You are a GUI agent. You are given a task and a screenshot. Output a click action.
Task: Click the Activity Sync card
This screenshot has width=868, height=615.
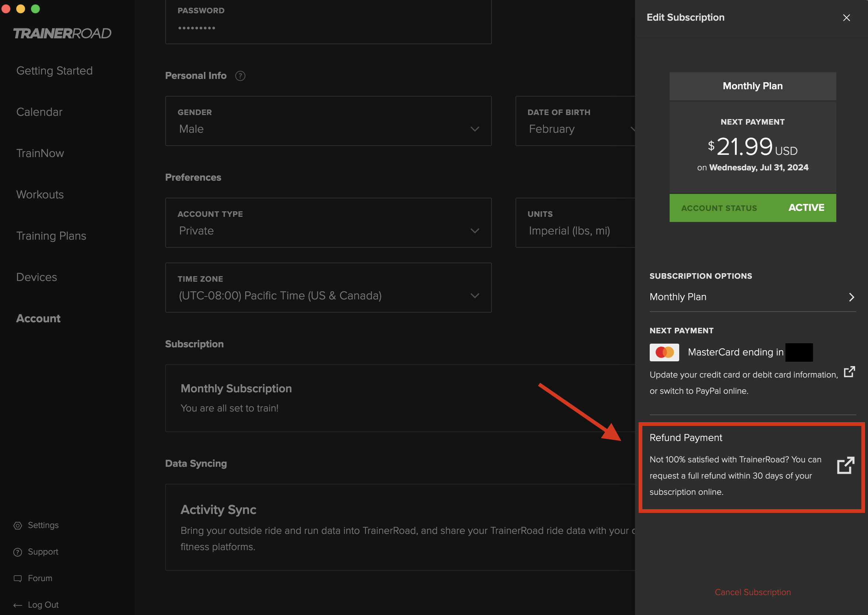coord(400,527)
